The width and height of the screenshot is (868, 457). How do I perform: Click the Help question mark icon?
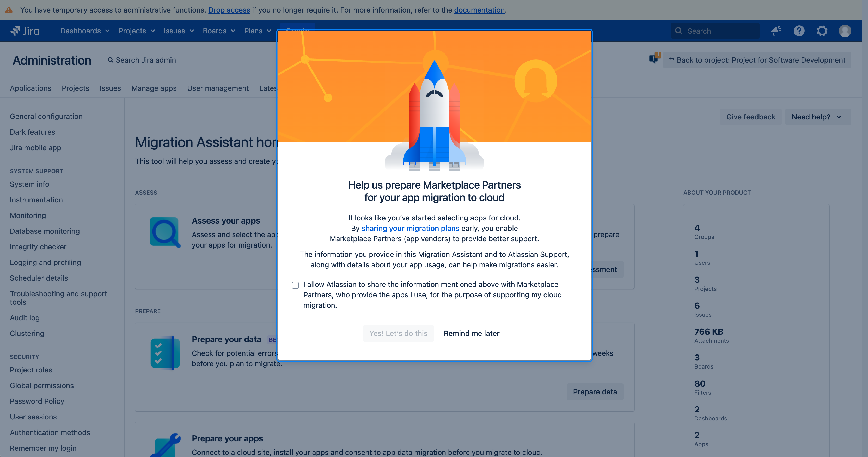pos(799,31)
